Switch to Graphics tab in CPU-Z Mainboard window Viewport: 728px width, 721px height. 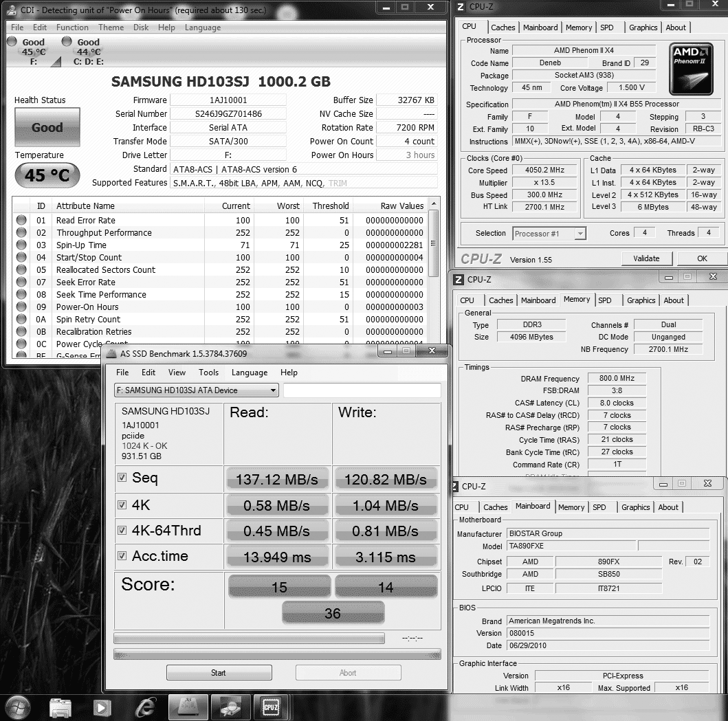636,507
